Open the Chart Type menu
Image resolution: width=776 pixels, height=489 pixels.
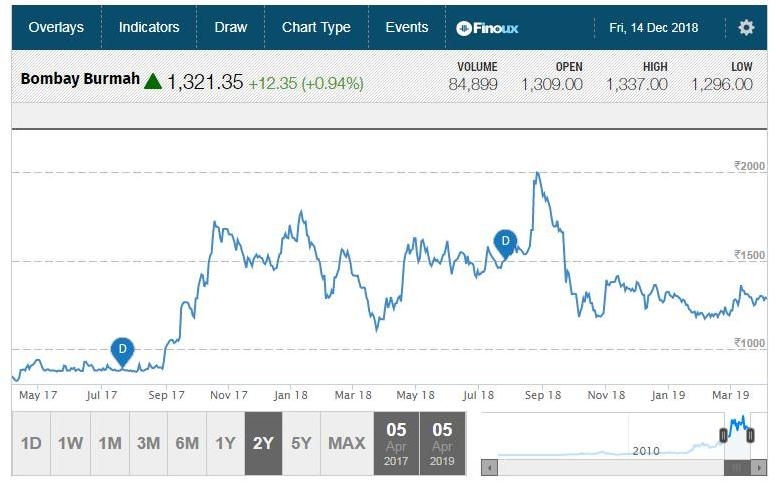(316, 27)
